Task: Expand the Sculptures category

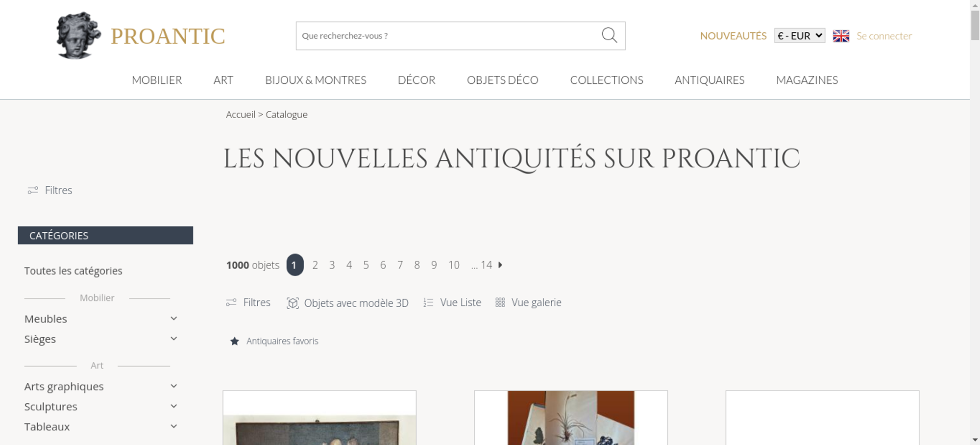Action: pos(101,407)
